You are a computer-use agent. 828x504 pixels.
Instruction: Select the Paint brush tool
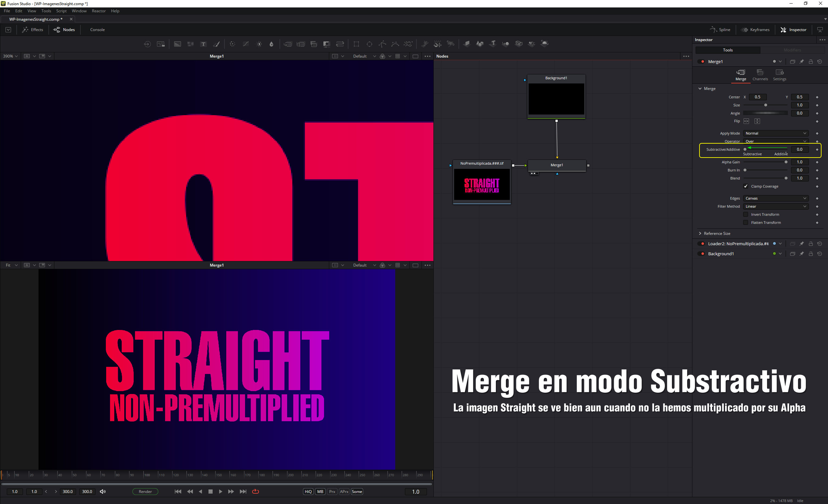217,44
